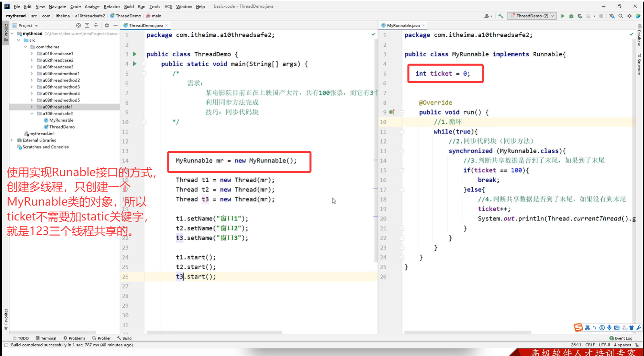Screen dimensions: 644x356
Task: Select mythread.iml file in tree
Action: click(39, 134)
